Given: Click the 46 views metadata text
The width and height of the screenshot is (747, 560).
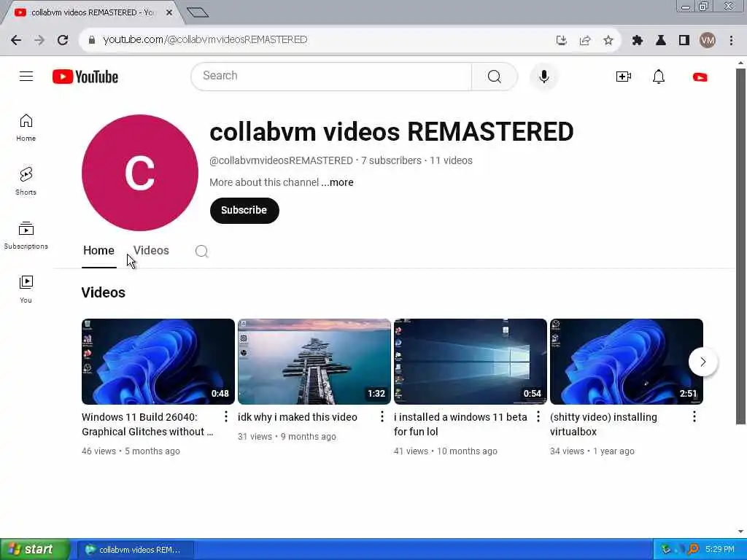Looking at the screenshot, I should click(98, 451).
